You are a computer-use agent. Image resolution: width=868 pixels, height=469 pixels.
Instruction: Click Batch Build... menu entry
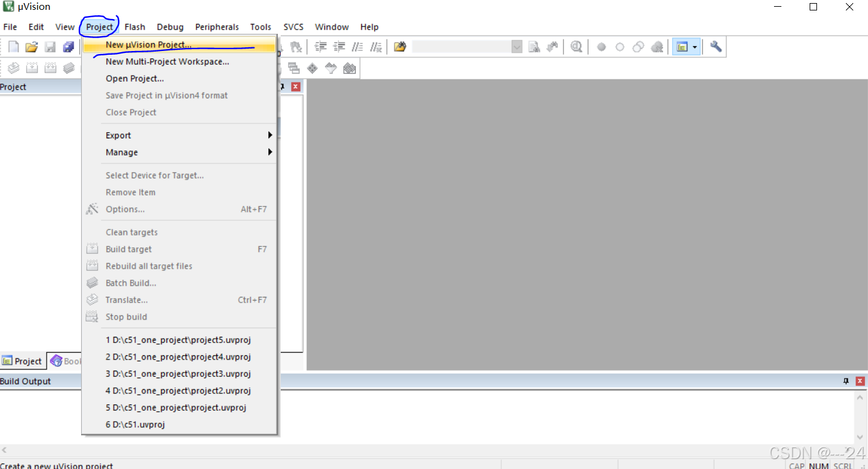point(179,283)
